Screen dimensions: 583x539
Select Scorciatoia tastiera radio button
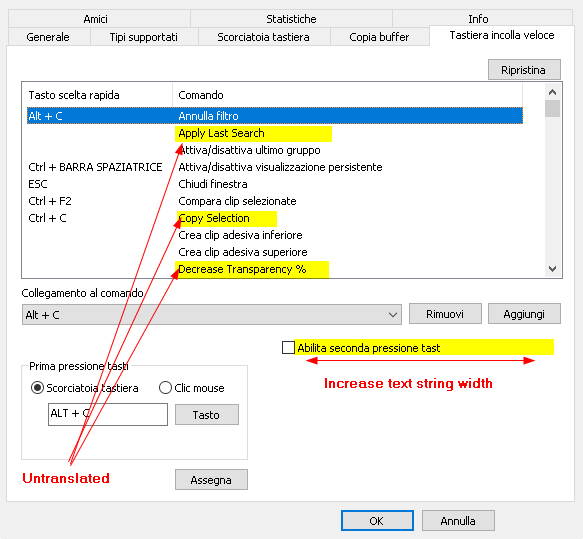tap(37, 388)
